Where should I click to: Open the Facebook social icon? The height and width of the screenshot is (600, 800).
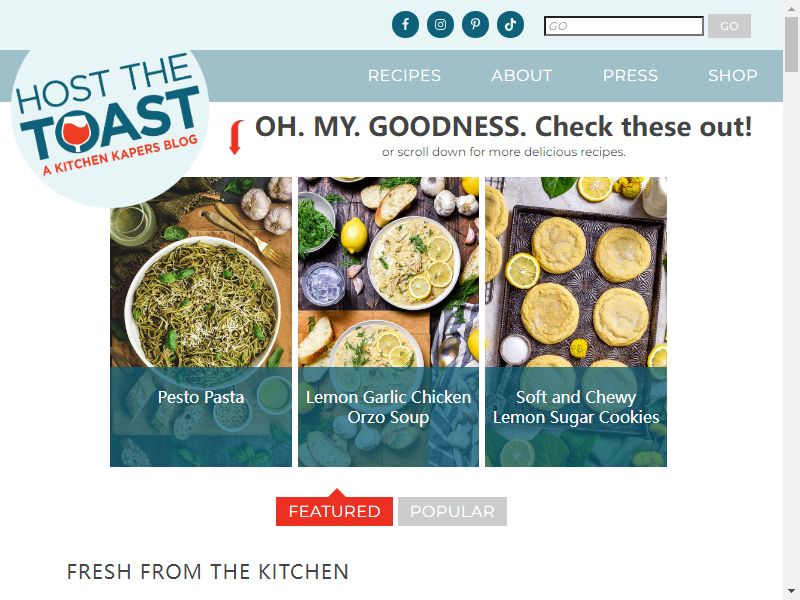click(x=405, y=24)
